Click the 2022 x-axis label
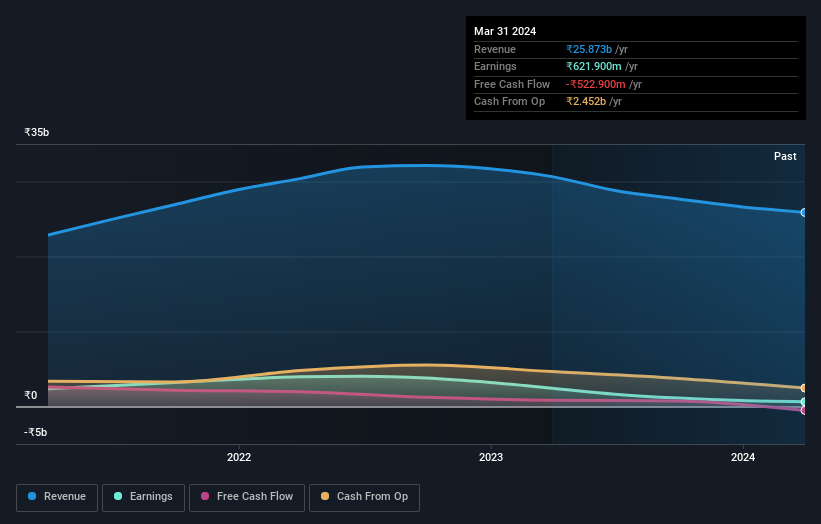Screen dimensions: 821x524 point(239,457)
